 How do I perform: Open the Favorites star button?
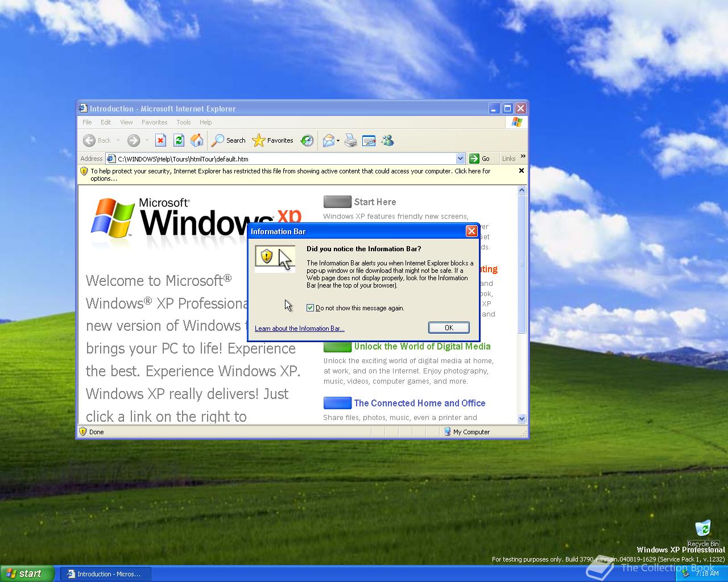(x=273, y=140)
